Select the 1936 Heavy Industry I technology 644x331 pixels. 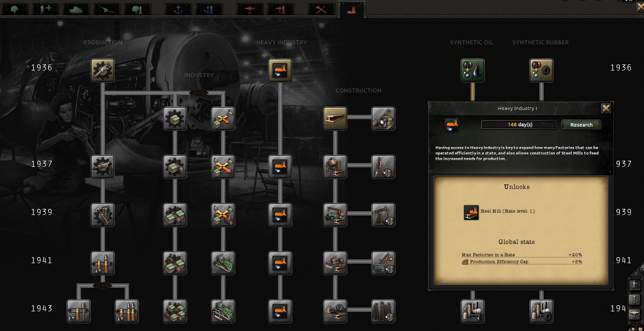coord(280,71)
